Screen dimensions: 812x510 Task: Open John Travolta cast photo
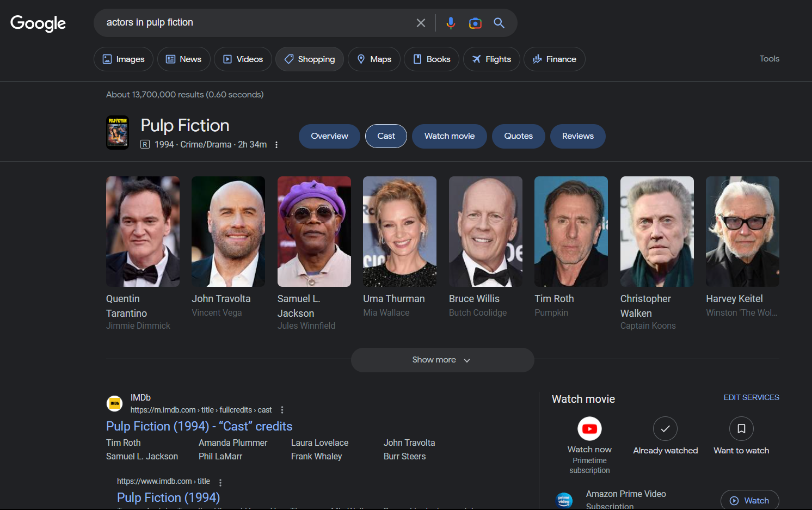[x=228, y=231]
